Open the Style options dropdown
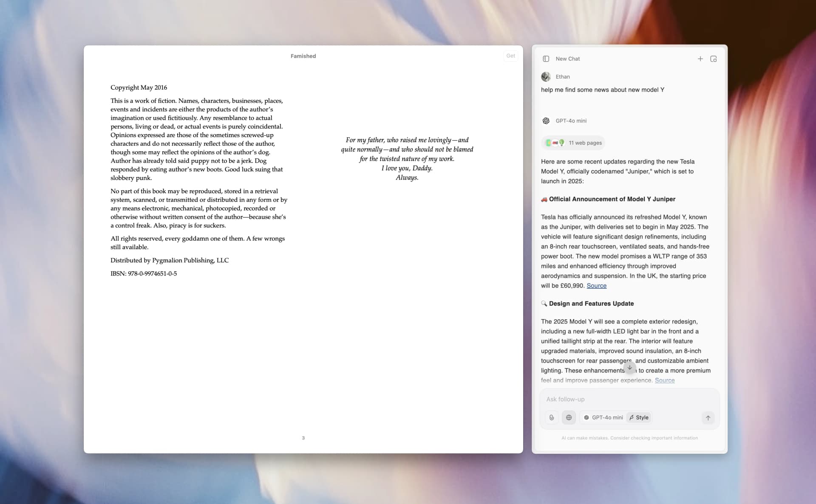Image resolution: width=816 pixels, height=504 pixels. point(639,417)
